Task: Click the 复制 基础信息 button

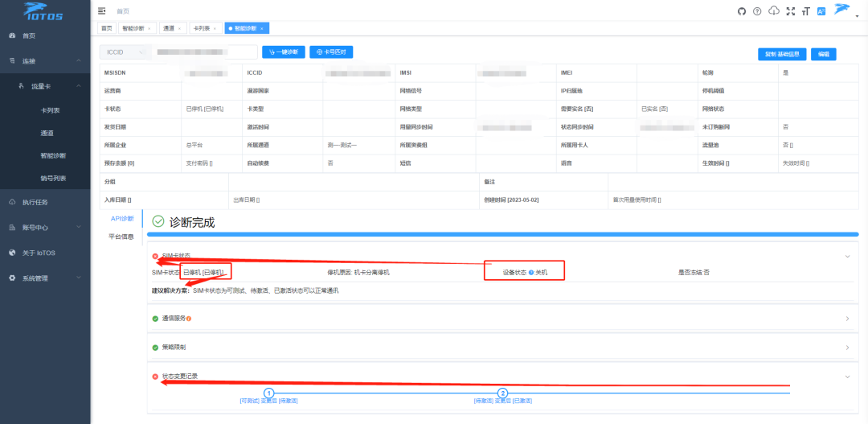Action: click(x=781, y=54)
